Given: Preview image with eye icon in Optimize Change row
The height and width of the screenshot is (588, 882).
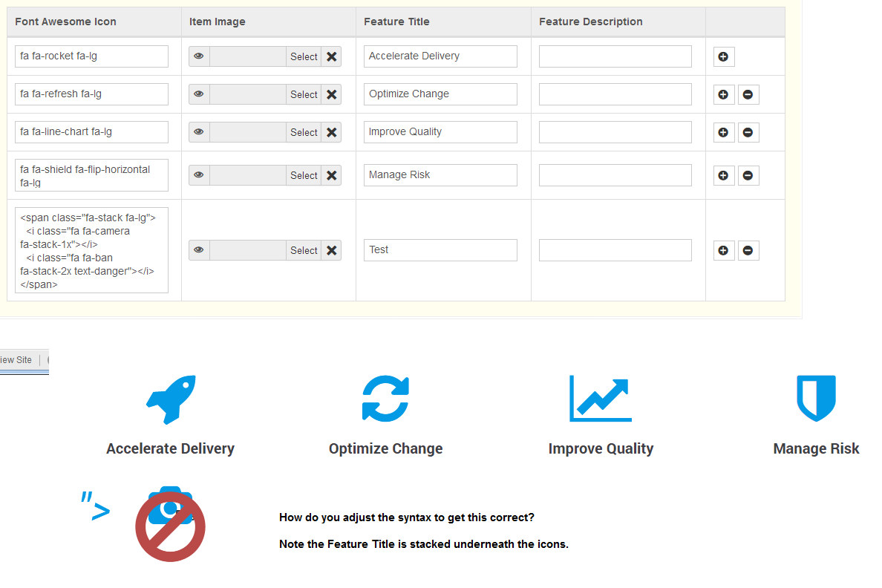Looking at the screenshot, I should 199,94.
